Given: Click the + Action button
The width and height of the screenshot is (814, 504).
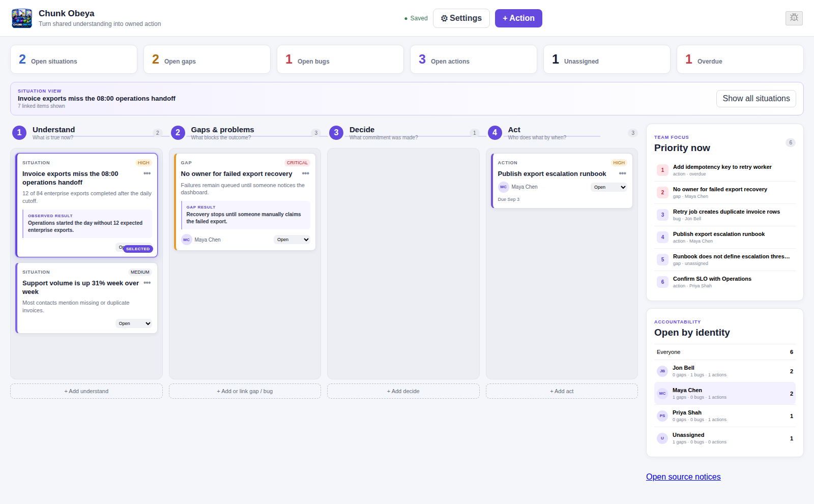Looking at the screenshot, I should pos(518,18).
